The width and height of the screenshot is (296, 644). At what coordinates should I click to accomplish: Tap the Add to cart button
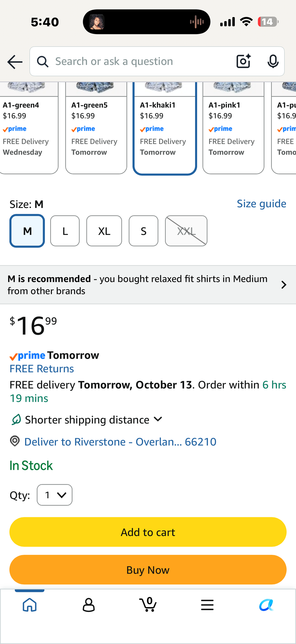pos(148,532)
